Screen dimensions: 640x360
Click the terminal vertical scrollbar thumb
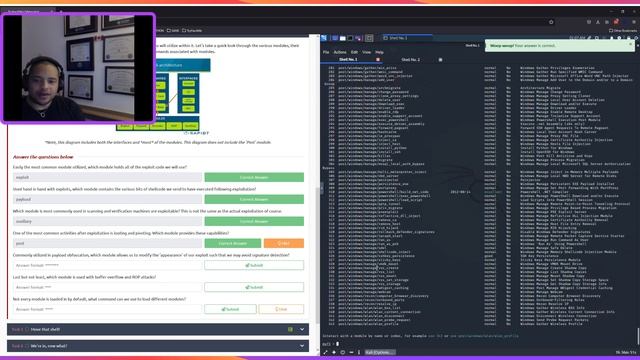pos(638,336)
